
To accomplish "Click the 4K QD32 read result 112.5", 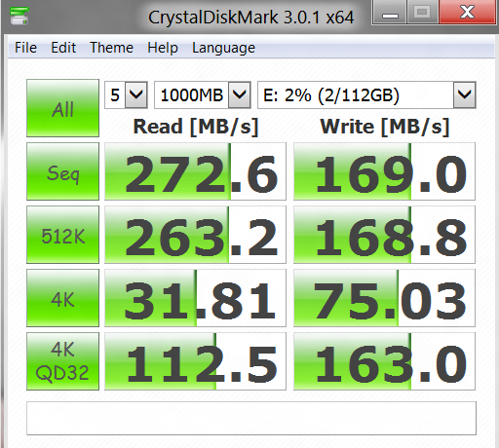I will [x=195, y=361].
